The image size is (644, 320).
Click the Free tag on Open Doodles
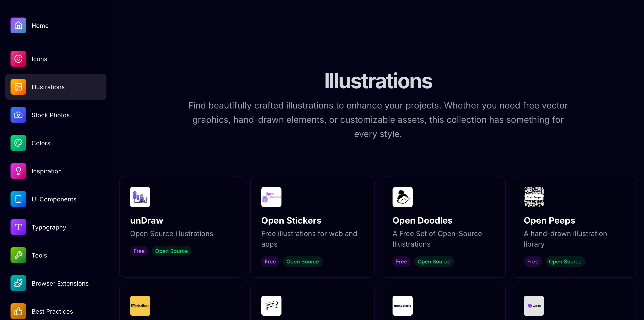click(x=402, y=261)
